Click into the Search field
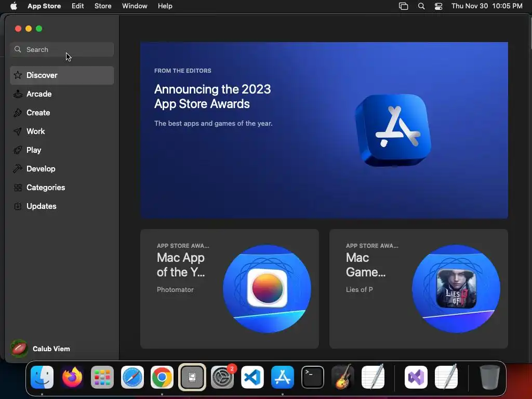Screen dimensions: 532x399 tap(62, 49)
